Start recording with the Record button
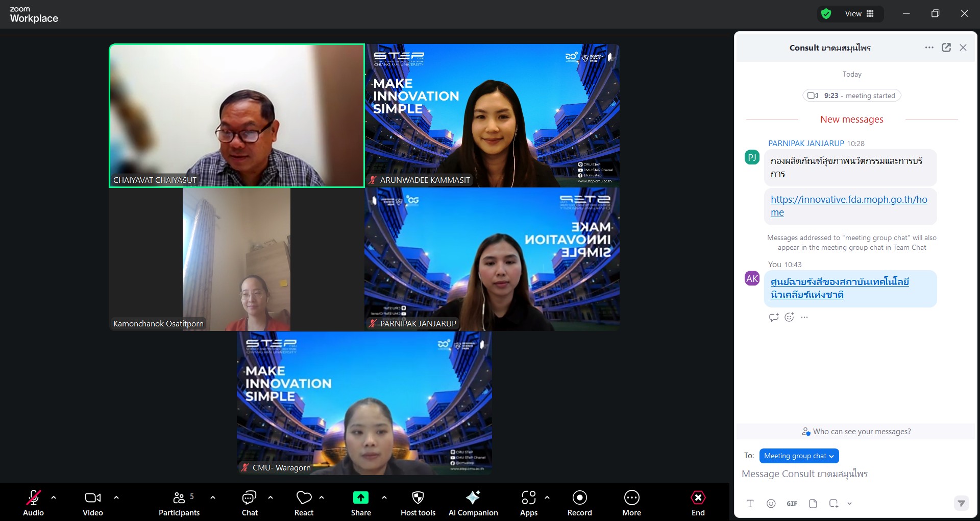Viewport: 980px width, 521px height. [x=579, y=503]
